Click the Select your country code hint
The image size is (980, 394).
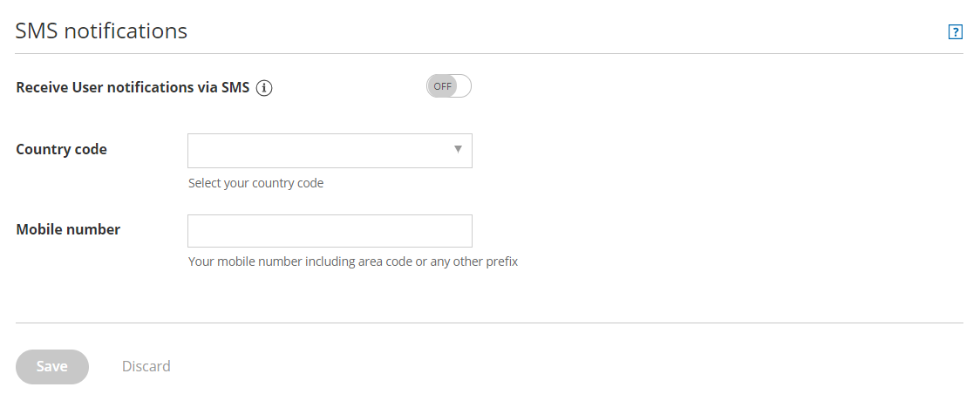click(255, 183)
